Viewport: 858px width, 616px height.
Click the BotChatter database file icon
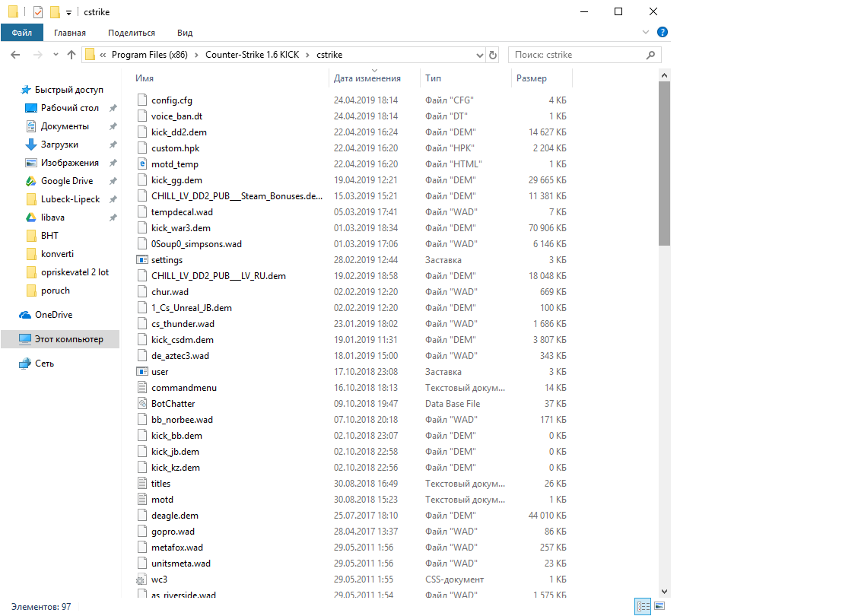pos(142,404)
